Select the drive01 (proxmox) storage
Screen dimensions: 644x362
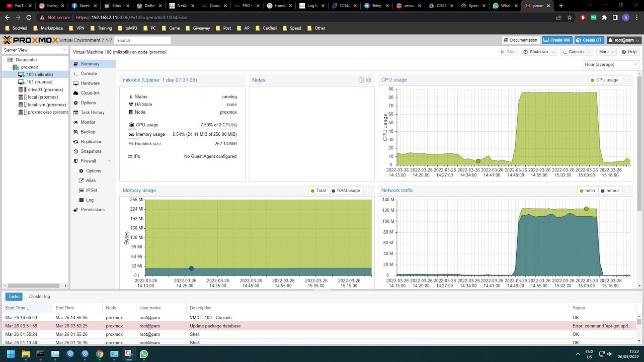tap(35, 89)
